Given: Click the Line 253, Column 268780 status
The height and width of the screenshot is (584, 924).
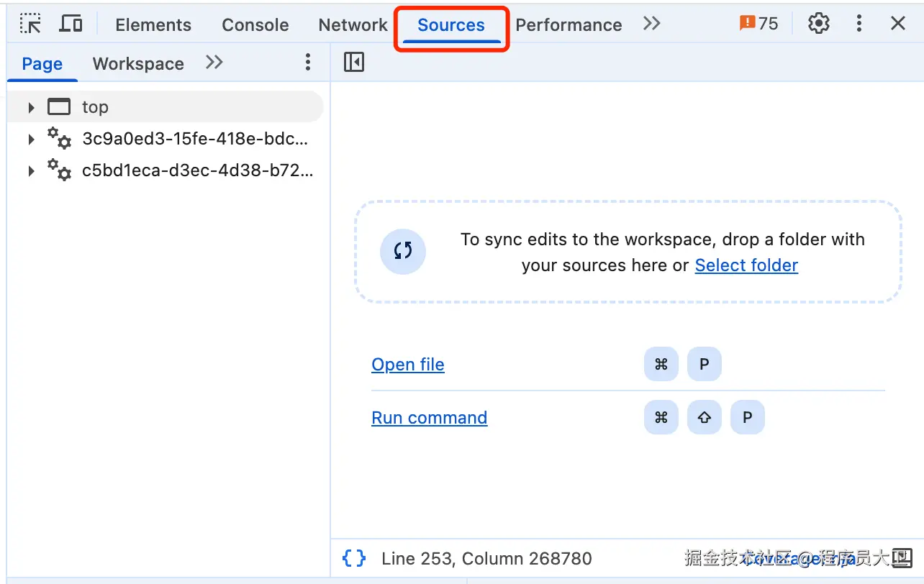Looking at the screenshot, I should point(486,559).
